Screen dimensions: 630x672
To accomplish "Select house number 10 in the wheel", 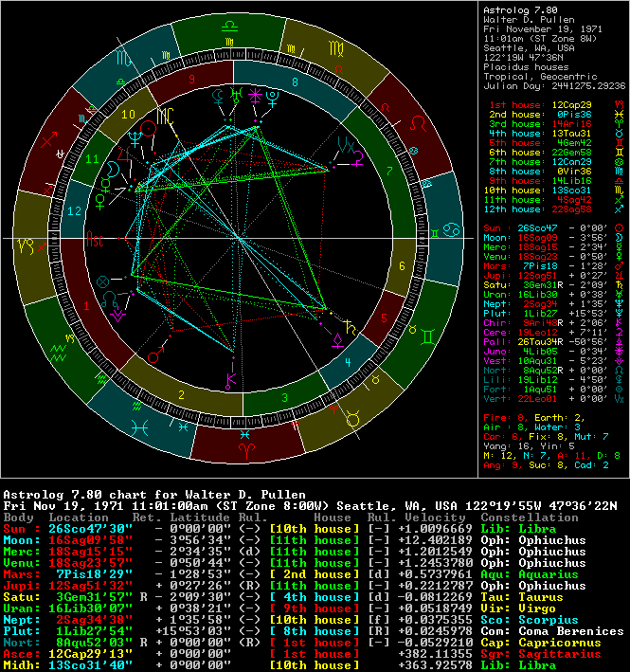I will pyautogui.click(x=128, y=115).
